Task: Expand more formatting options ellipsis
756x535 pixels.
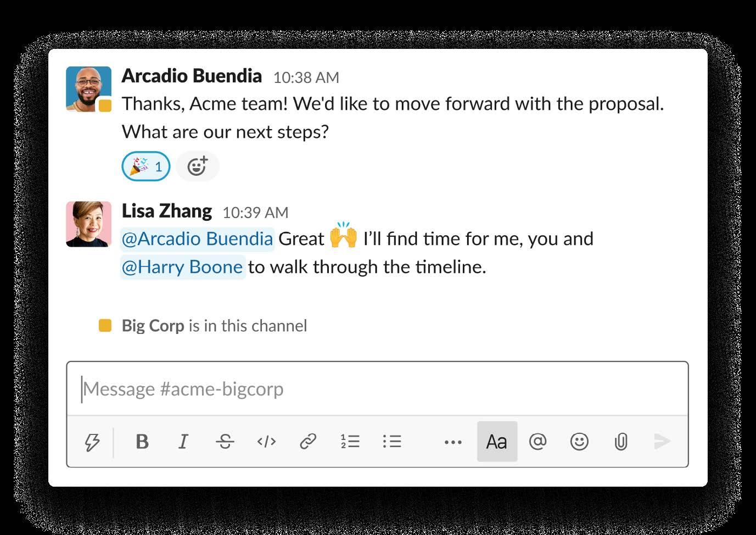Action: coord(453,442)
